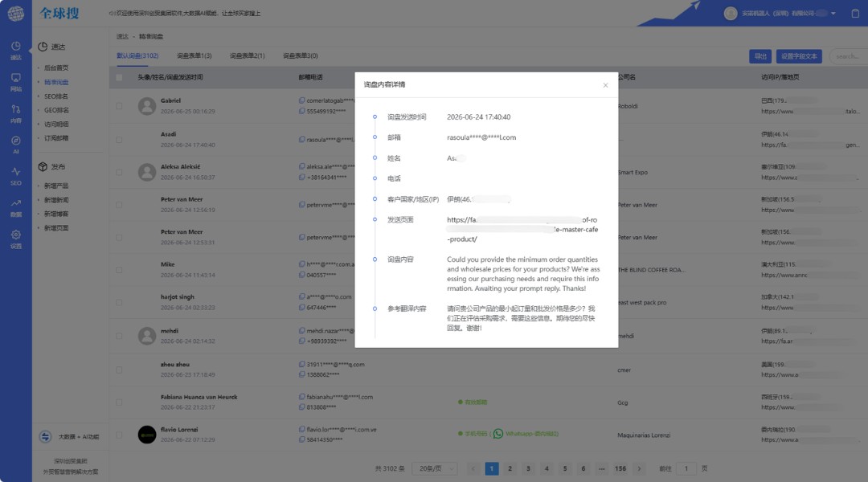The image size is (868, 482).
Task: Go to the next page with the right chevron
Action: 639,468
